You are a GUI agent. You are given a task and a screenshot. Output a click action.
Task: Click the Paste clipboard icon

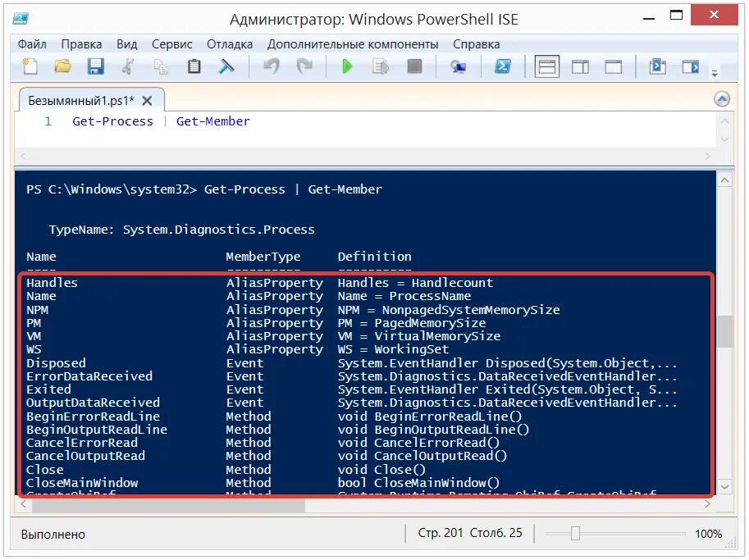194,66
